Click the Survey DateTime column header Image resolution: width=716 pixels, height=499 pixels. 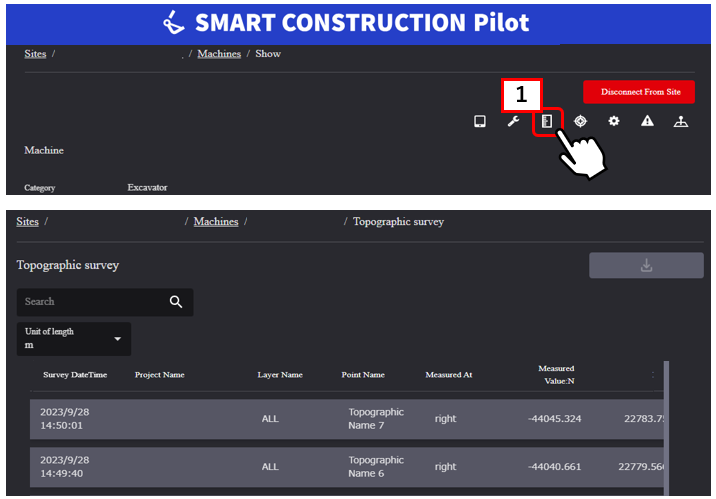click(75, 375)
